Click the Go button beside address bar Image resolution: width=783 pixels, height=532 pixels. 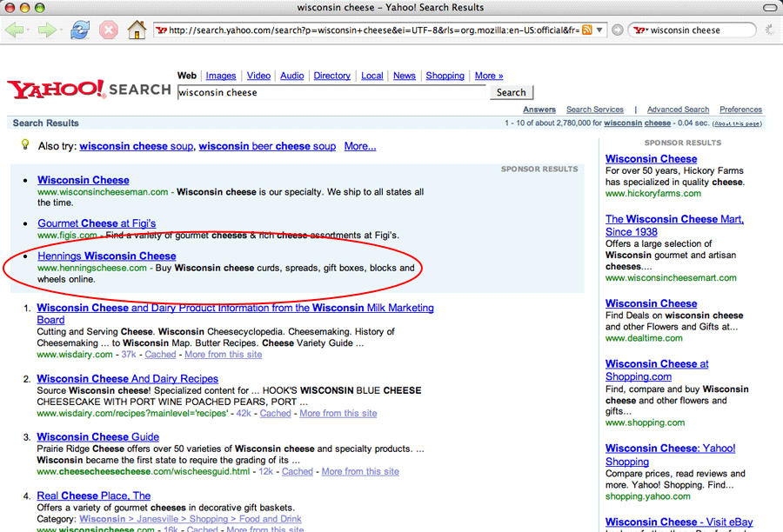(617, 30)
